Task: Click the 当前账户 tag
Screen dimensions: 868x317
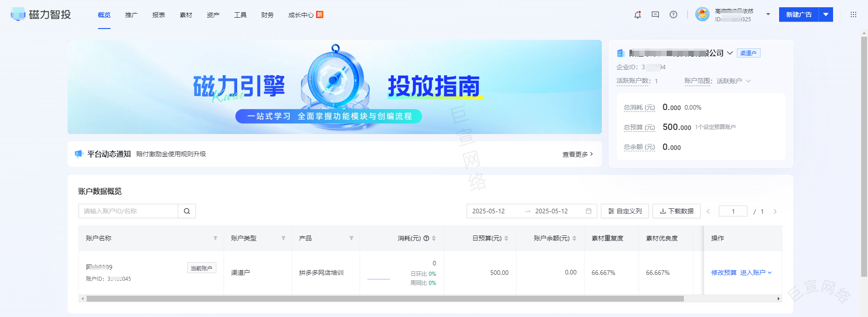Action: pos(201,268)
